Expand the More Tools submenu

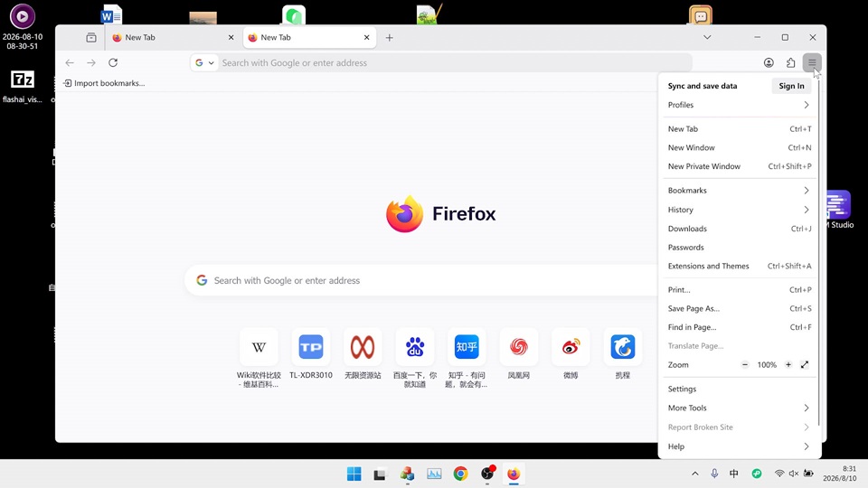[740, 408]
